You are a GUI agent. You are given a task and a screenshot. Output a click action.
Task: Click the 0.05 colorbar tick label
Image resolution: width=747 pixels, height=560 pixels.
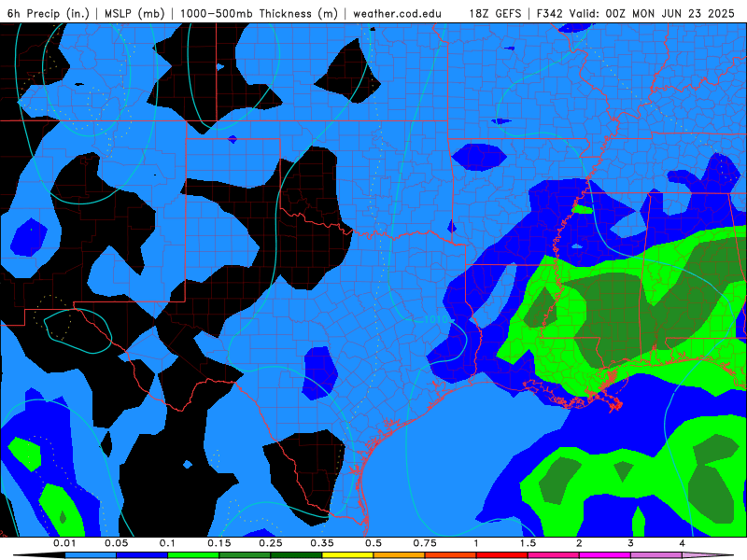116,543
